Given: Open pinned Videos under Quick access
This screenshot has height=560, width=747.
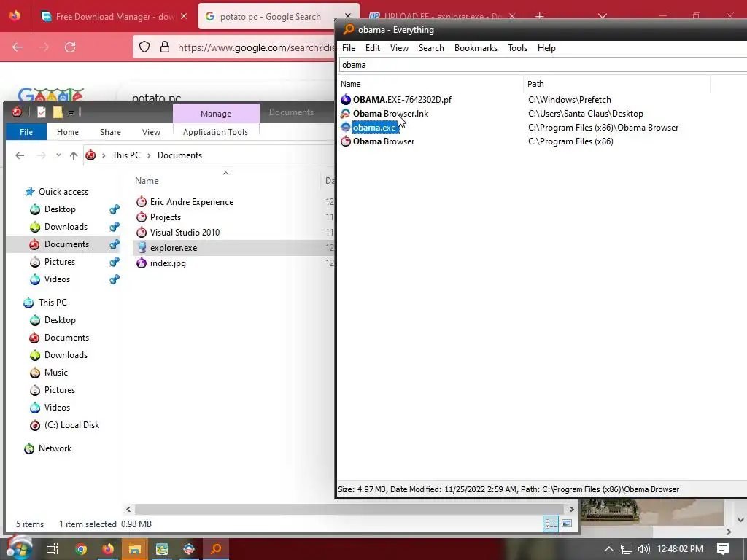Looking at the screenshot, I should (57, 279).
